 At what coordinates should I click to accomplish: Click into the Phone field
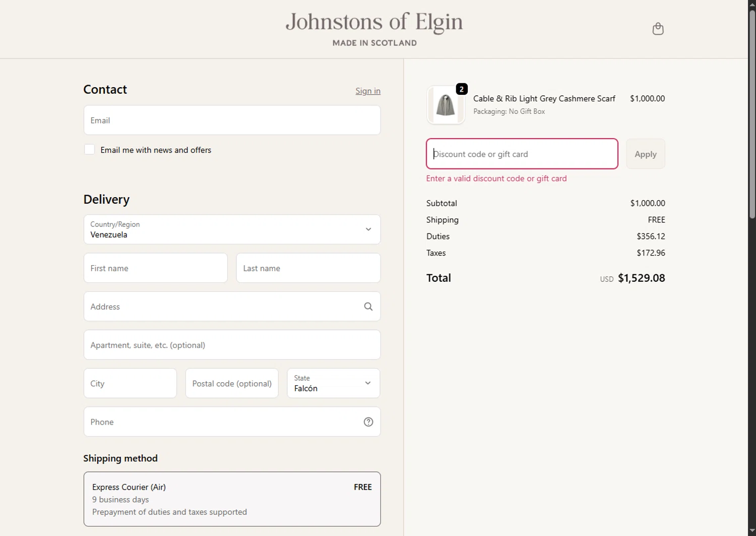232,422
